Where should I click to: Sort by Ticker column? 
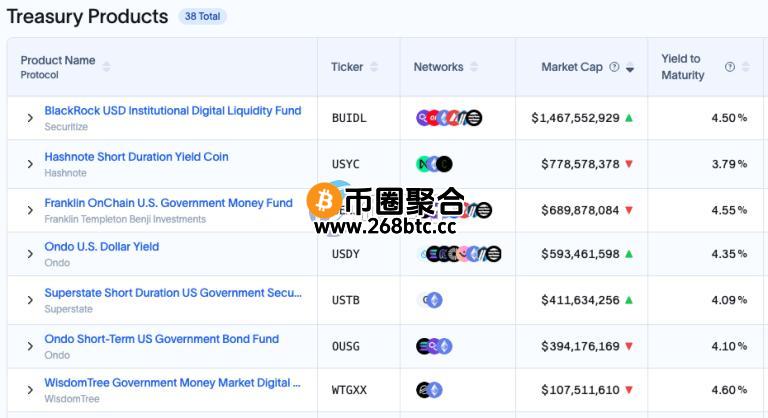pos(374,67)
